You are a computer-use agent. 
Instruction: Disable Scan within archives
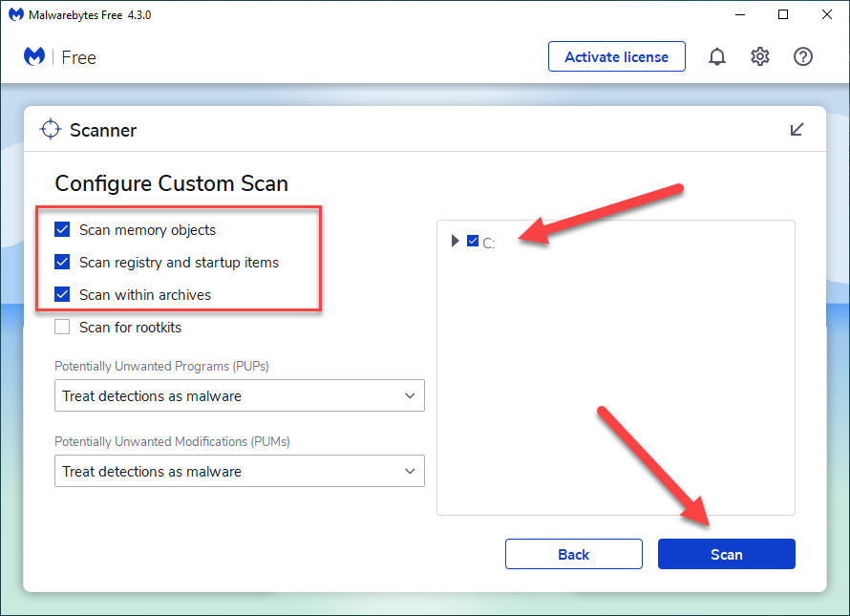click(63, 295)
